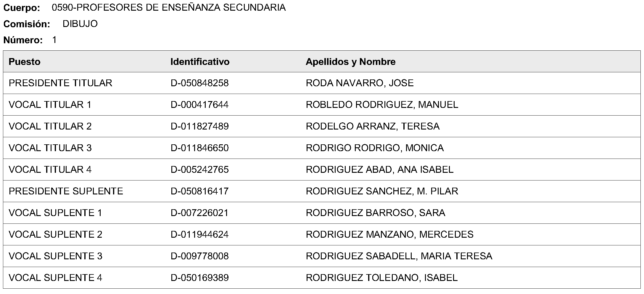Viewport: 644px width, 294px height.
Task: Select RODELGO ARRANZ, TERESA name
Action: (373, 126)
